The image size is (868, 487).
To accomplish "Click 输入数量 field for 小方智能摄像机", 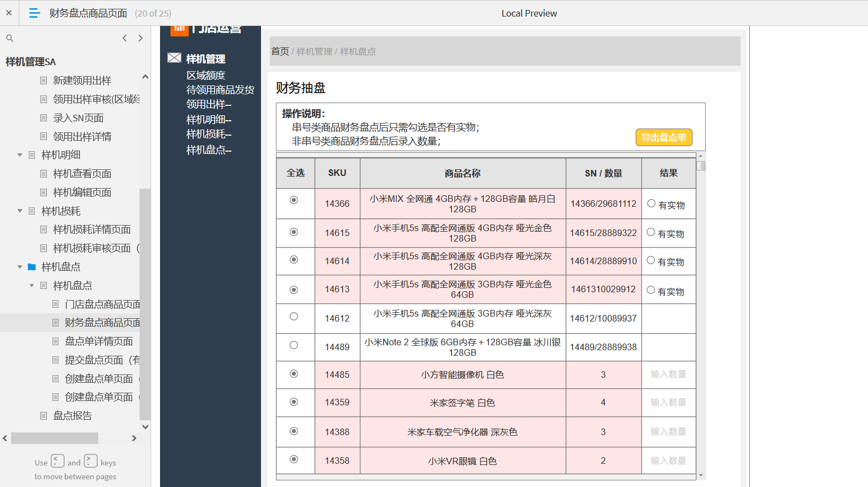I will coord(669,374).
